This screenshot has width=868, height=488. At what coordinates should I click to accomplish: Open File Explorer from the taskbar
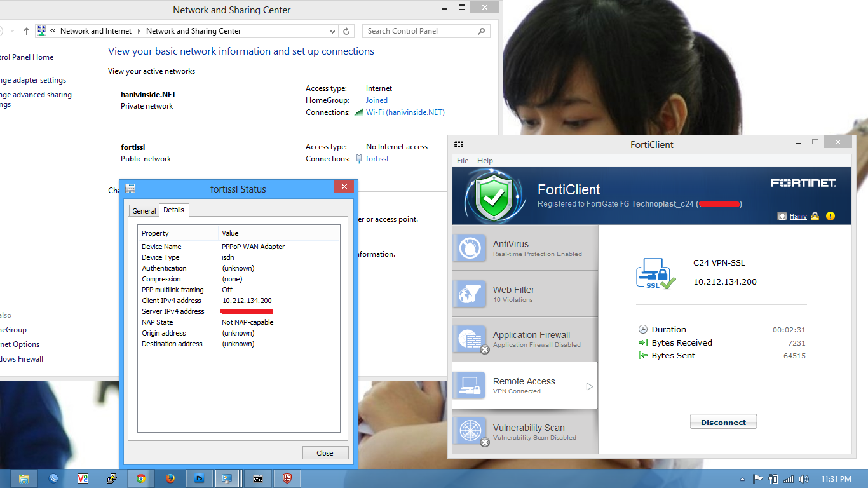[24, 478]
